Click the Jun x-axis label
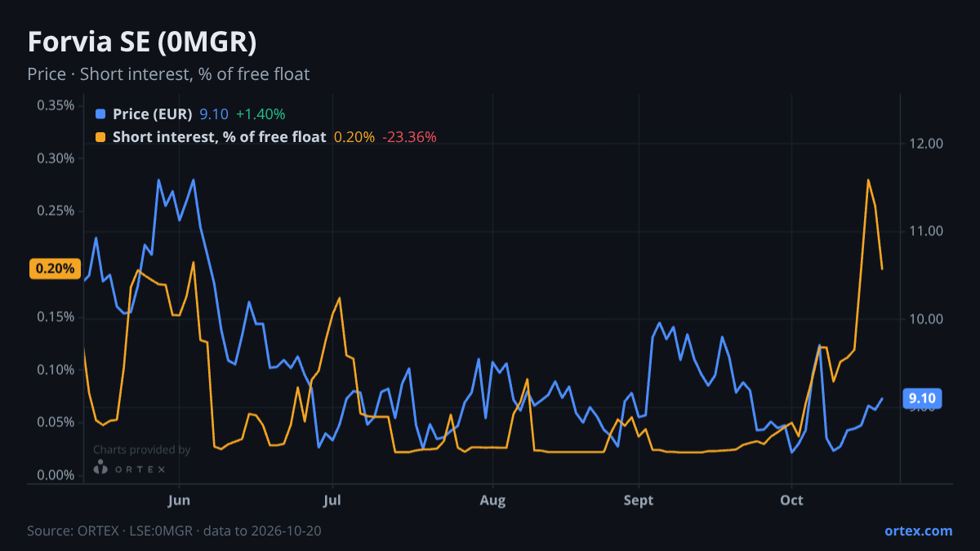980x551 pixels. [179, 500]
